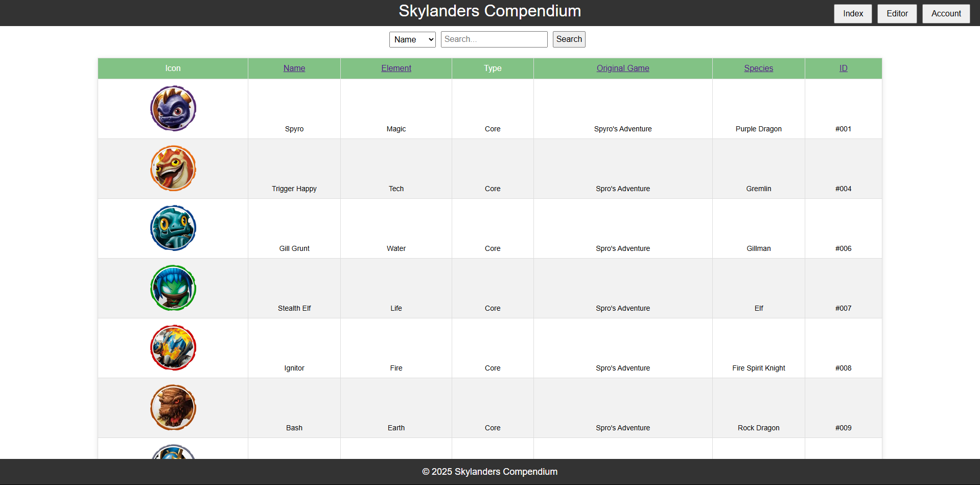Open the Account page
Image resolution: width=980 pixels, height=485 pixels.
coord(946,14)
